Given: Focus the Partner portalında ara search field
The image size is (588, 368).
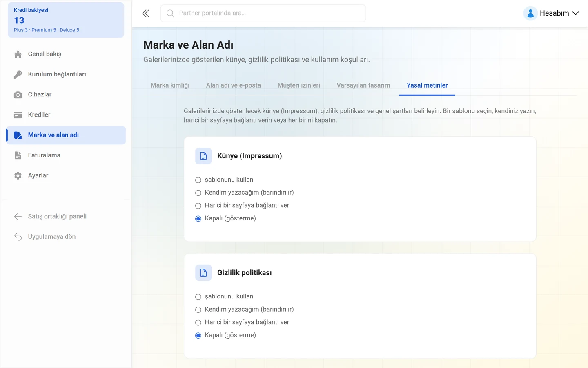Looking at the screenshot, I should point(263,13).
